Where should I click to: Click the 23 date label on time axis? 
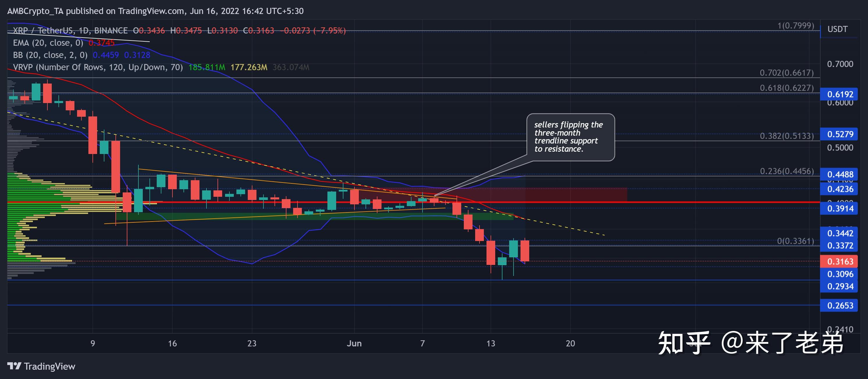click(252, 343)
